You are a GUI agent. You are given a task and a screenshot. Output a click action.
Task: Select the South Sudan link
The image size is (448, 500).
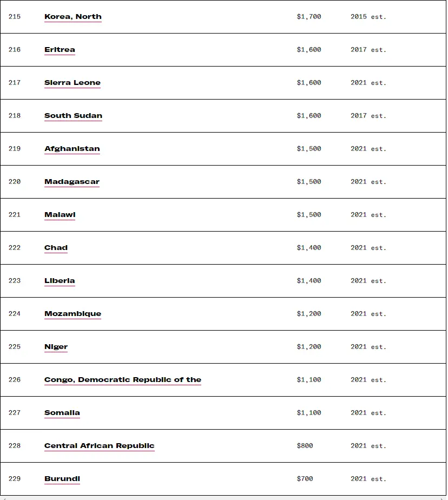click(x=73, y=116)
